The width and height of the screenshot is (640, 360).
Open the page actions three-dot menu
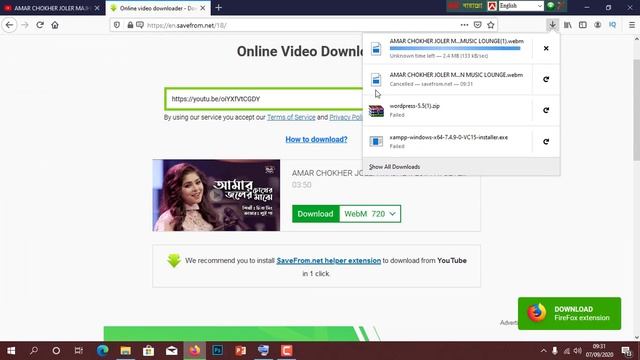point(464,25)
